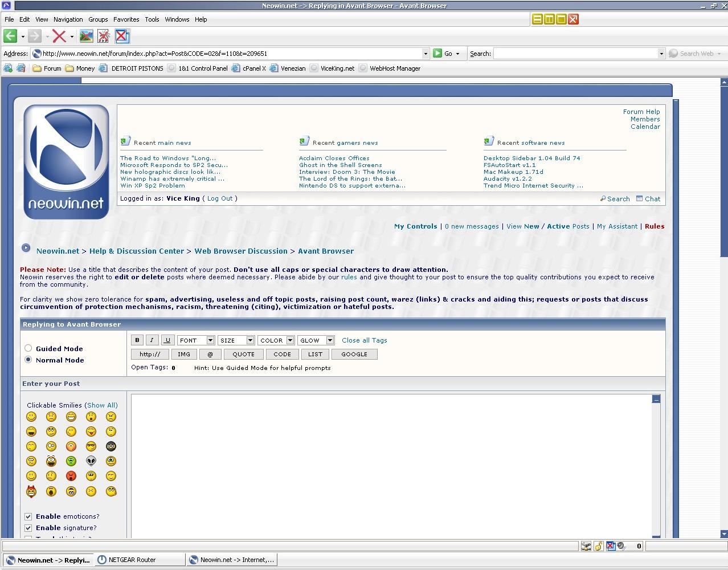Viewport: 728px width, 570px height.
Task: Open the 1&1 Control Panel bookmark
Action: (198, 68)
